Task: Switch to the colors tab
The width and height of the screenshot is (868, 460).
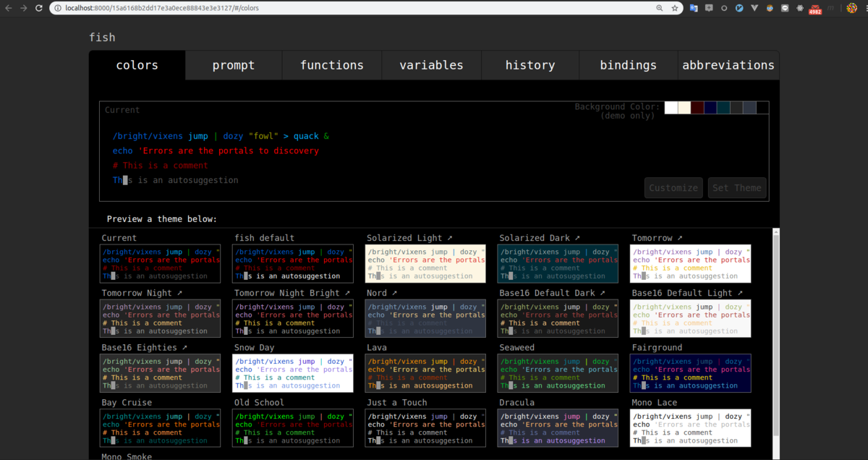Action: pos(137,65)
